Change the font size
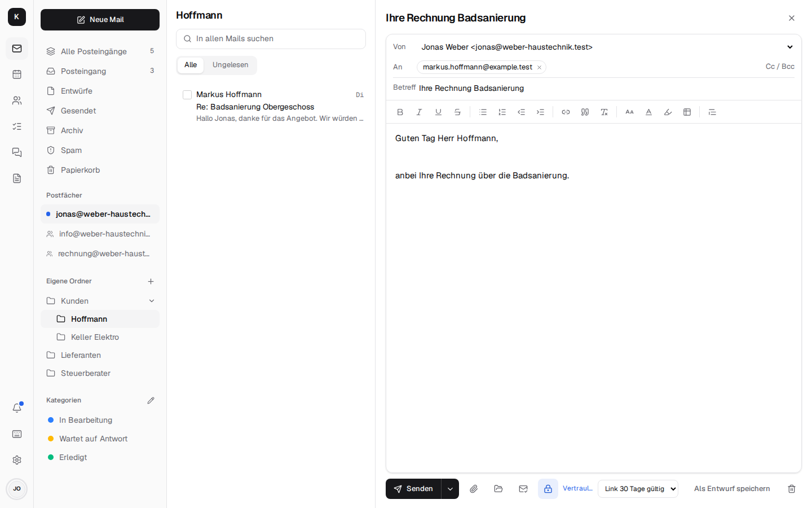The width and height of the screenshot is (812, 508). coord(630,112)
